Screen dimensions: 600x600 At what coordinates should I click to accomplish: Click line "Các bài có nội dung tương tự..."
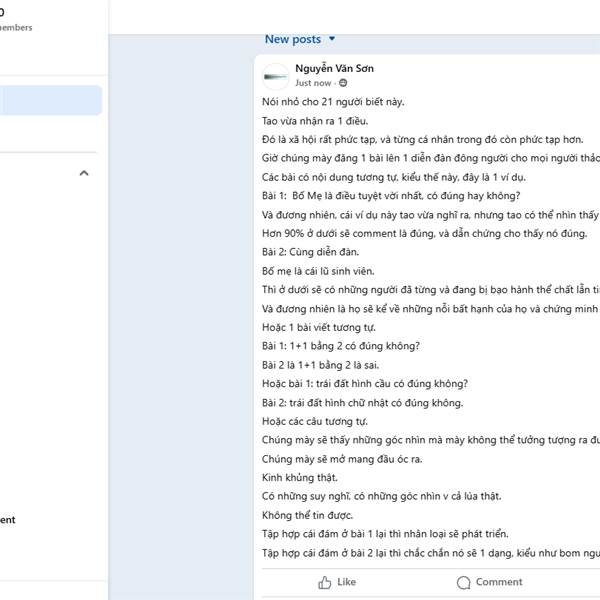(x=394, y=178)
